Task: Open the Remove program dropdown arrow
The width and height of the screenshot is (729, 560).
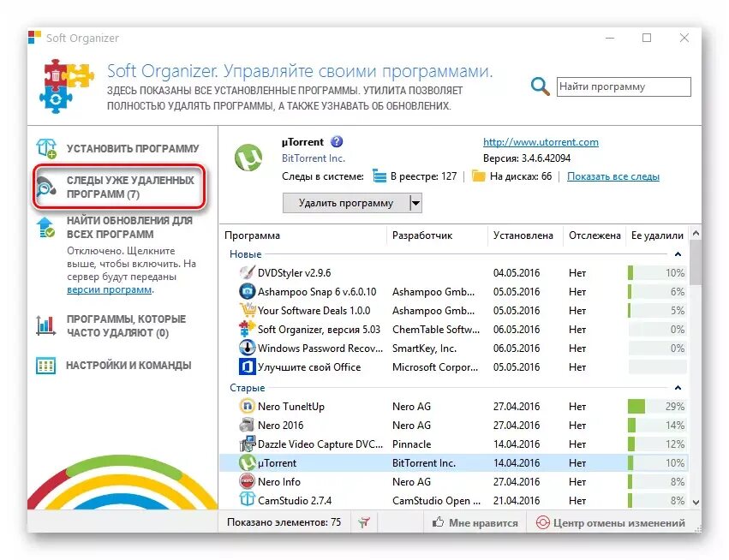Action: pyautogui.click(x=415, y=203)
